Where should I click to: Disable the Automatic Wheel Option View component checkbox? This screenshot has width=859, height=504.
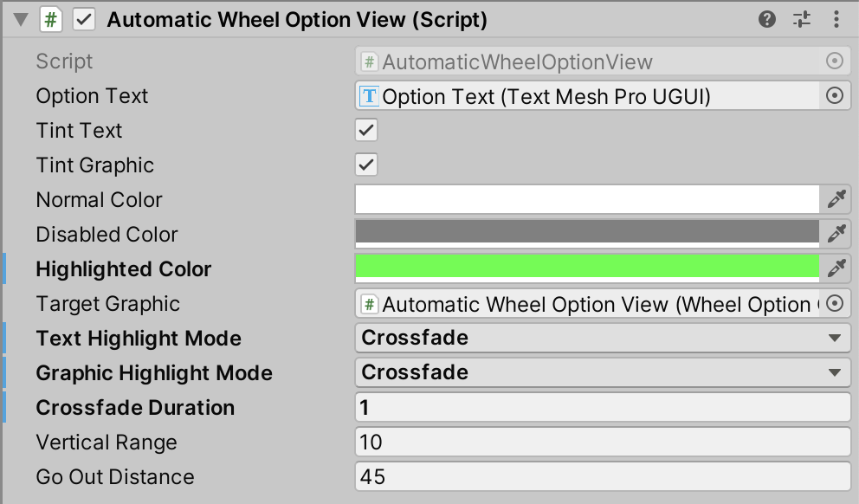click(84, 20)
